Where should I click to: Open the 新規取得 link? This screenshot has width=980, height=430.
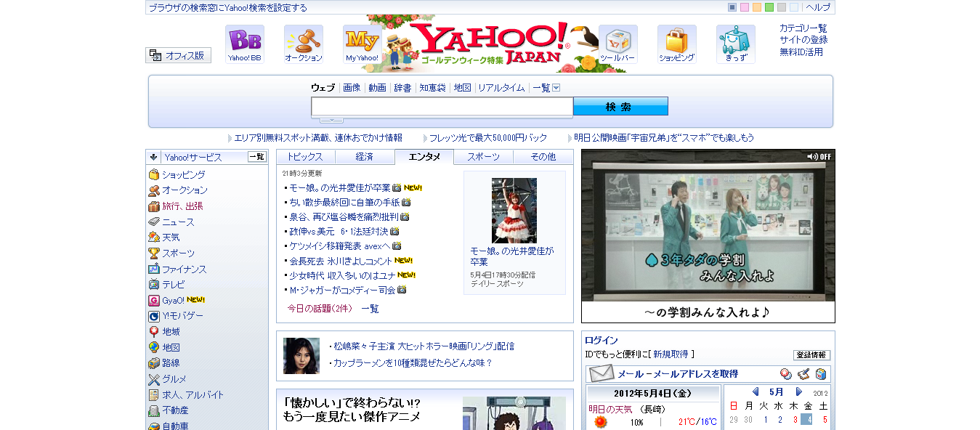(x=671, y=354)
